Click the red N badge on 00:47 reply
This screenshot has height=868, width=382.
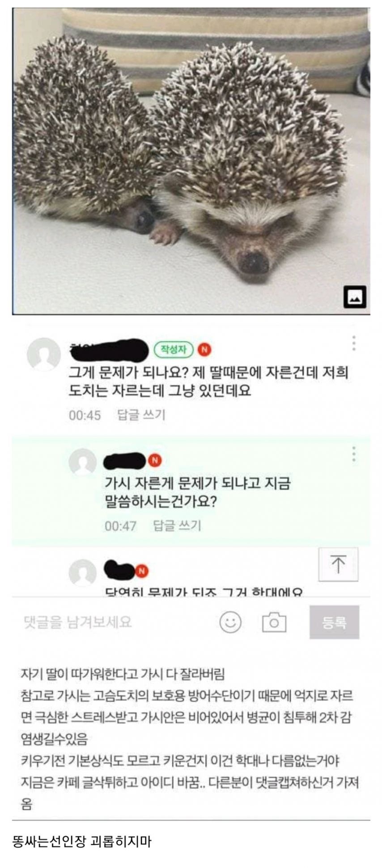pyautogui.click(x=155, y=460)
